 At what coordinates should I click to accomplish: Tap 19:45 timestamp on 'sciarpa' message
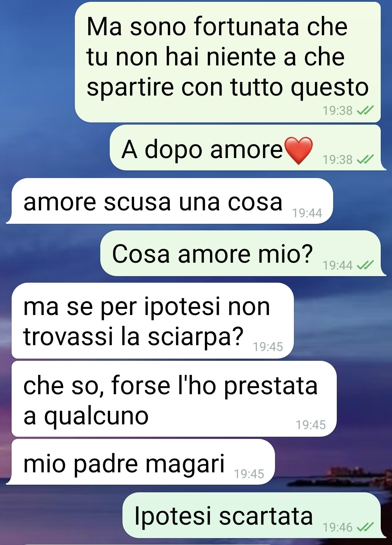pos(268,347)
